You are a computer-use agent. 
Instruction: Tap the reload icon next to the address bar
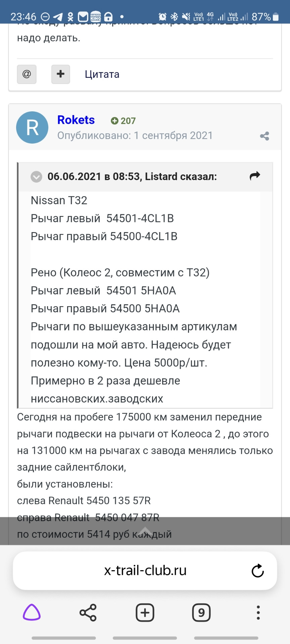pos(257,570)
